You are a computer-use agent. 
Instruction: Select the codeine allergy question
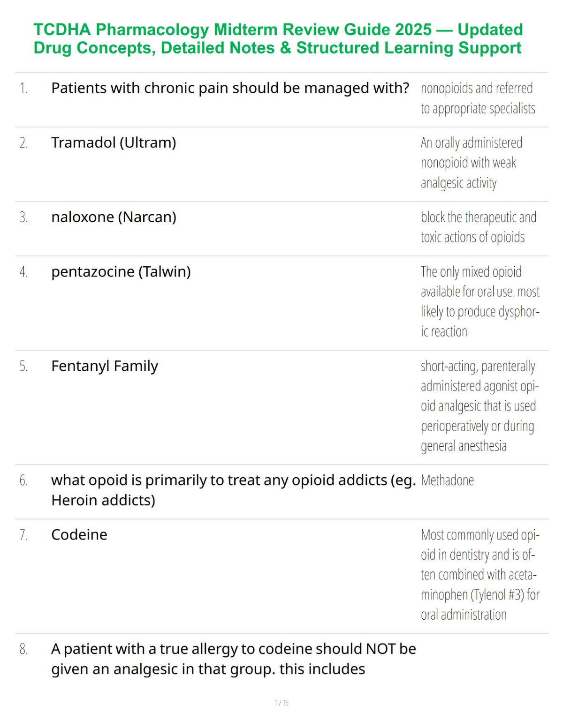[234, 659]
